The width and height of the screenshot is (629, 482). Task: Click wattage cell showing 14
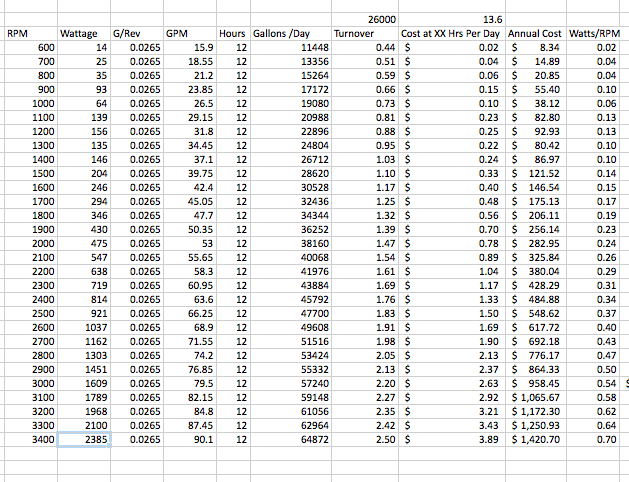tap(84, 48)
